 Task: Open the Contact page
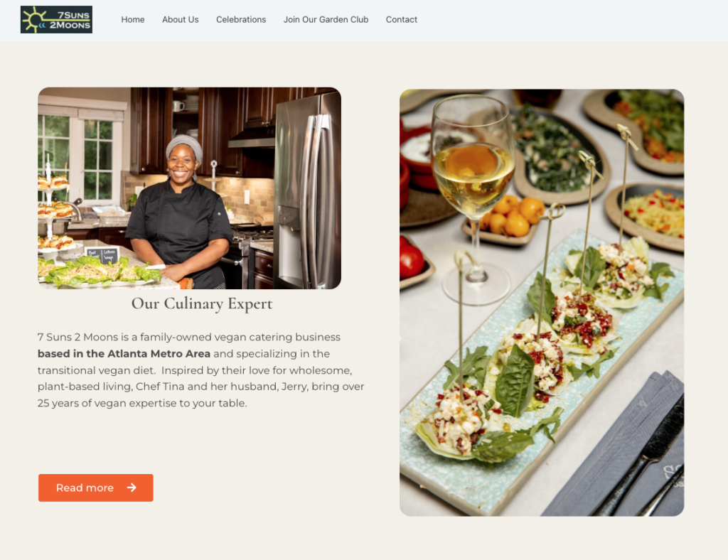(402, 19)
